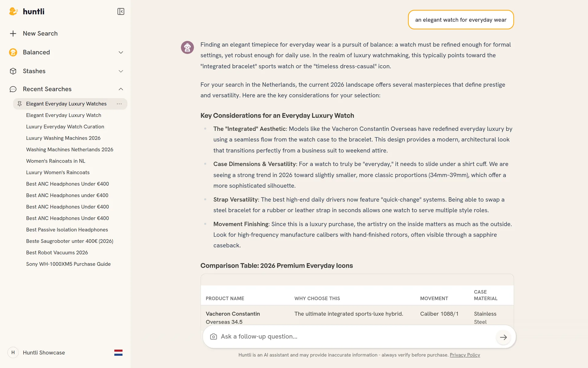This screenshot has height=368, width=588.
Task: Click the 'an elegant watch for everyday wear' query bubble
Action: (461, 20)
